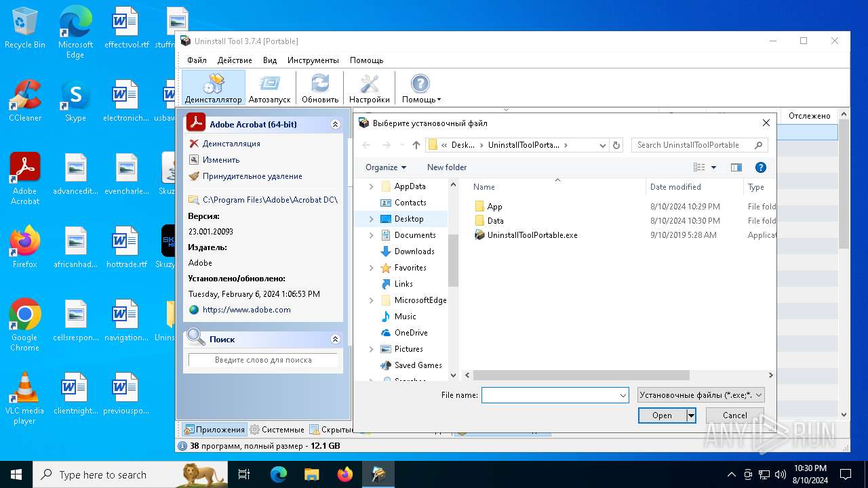Open the Действие menu
868x488 pixels.
(x=235, y=60)
